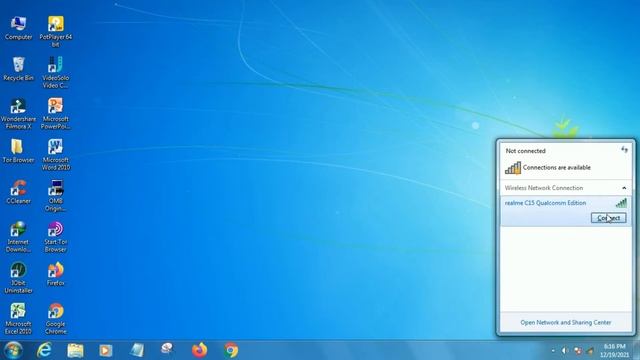640x360 pixels.
Task: Select the OMB Origin desktop shortcut
Action: [x=56, y=196]
